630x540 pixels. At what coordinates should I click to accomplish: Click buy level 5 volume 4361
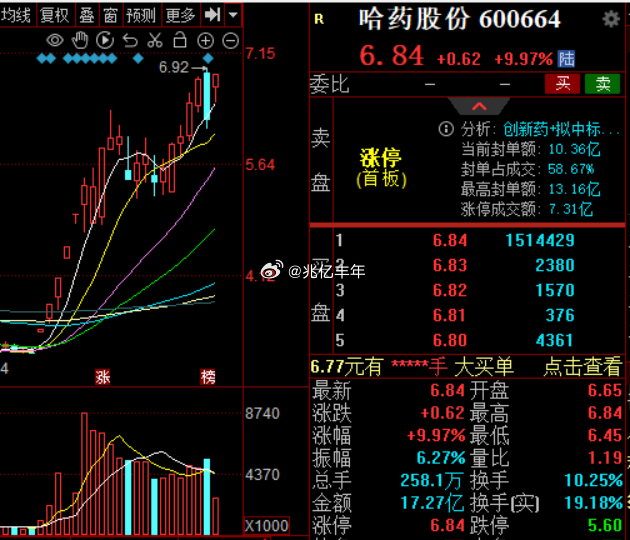[554, 340]
